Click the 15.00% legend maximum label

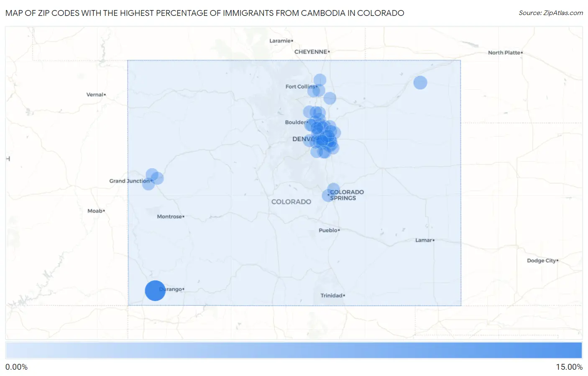click(x=569, y=367)
